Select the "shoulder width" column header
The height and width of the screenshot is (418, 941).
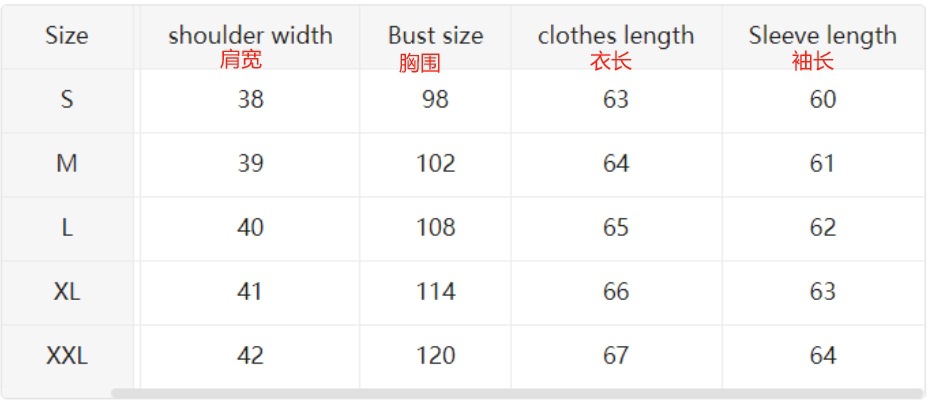pyautogui.click(x=250, y=36)
